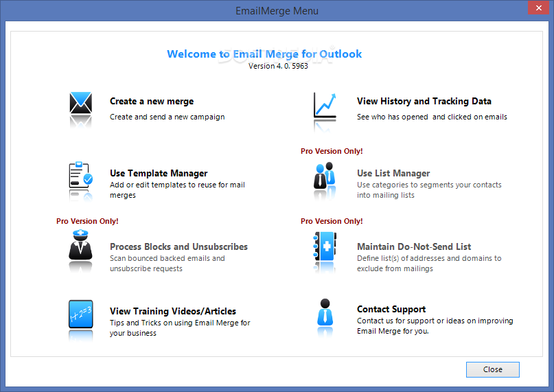Click the address book Do-Not-Send List icon
Viewport: 554px width, 392px height.
coord(325,246)
